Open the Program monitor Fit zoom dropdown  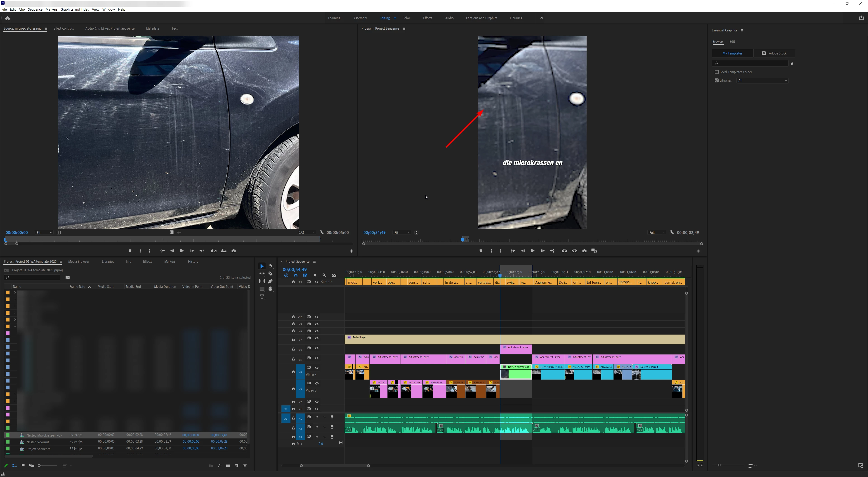[402, 233]
